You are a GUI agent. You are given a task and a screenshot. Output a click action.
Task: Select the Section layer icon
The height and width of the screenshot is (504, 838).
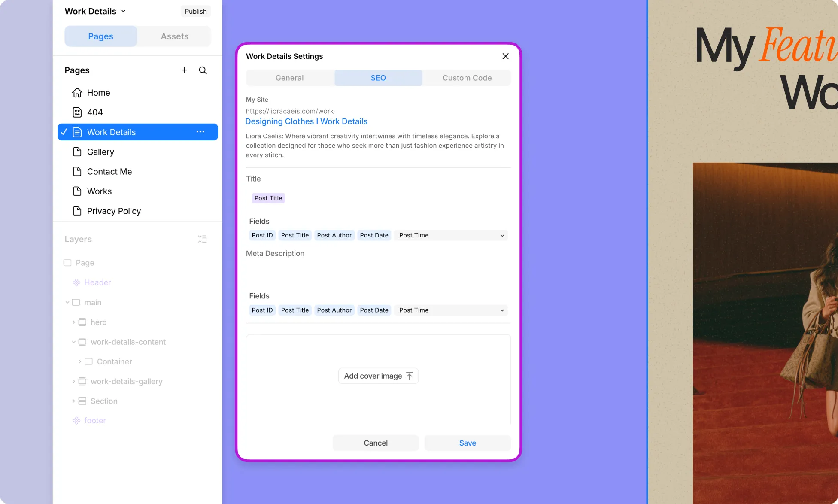click(82, 401)
